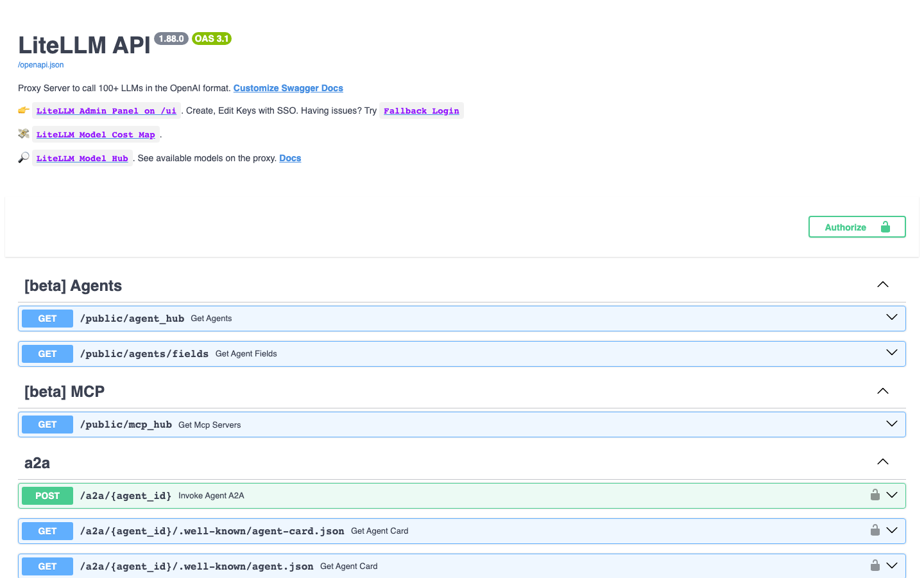
Task: Click GET badge for /public/agent_hub
Action: pyautogui.click(x=47, y=319)
